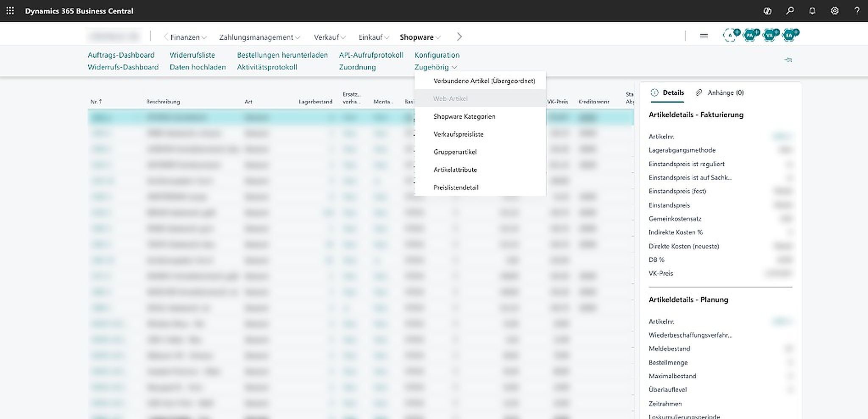Click the Dynamics 365 Business Central title
868x419 pixels.
point(79,11)
